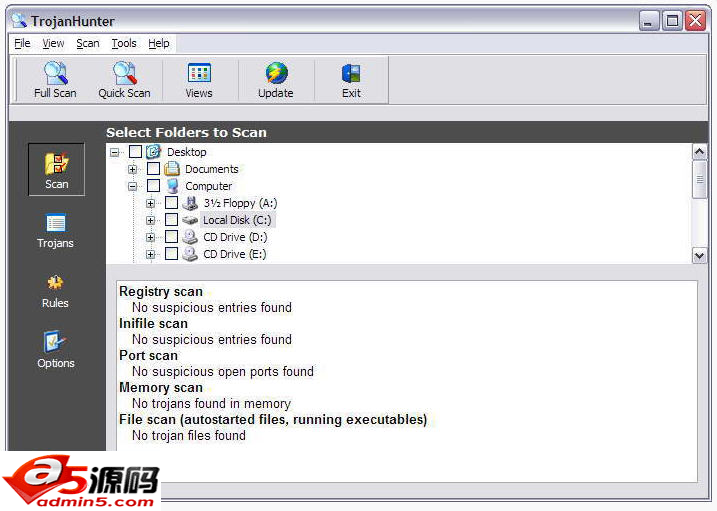The height and width of the screenshot is (511, 717).
Task: Select the CD Drive (D:) label
Action: (x=235, y=237)
